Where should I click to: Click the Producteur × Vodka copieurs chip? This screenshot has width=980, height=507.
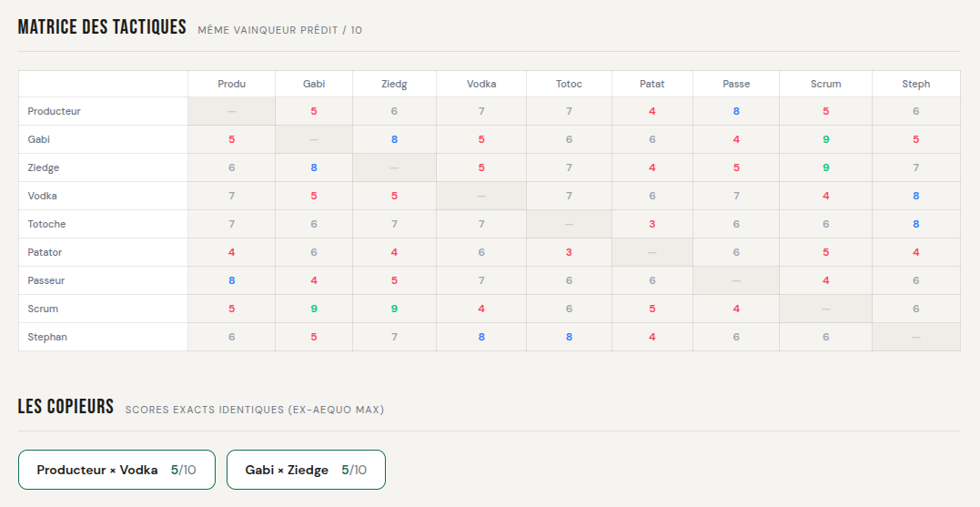pyautogui.click(x=116, y=470)
